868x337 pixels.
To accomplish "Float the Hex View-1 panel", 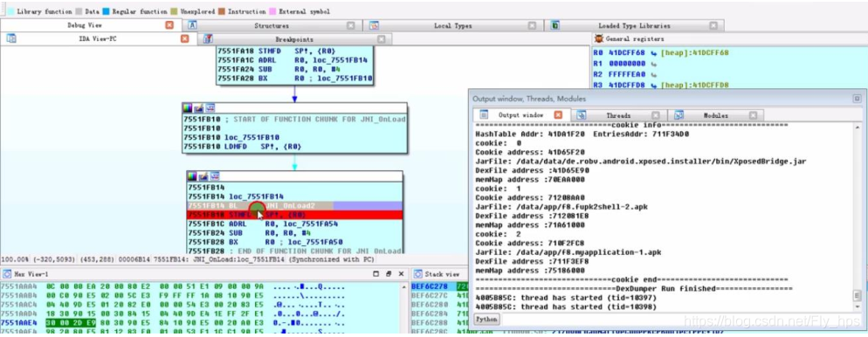I will coord(389,274).
